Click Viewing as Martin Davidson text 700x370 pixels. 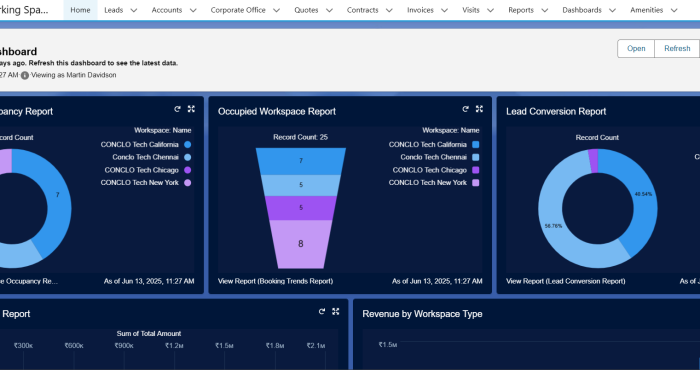(x=74, y=75)
